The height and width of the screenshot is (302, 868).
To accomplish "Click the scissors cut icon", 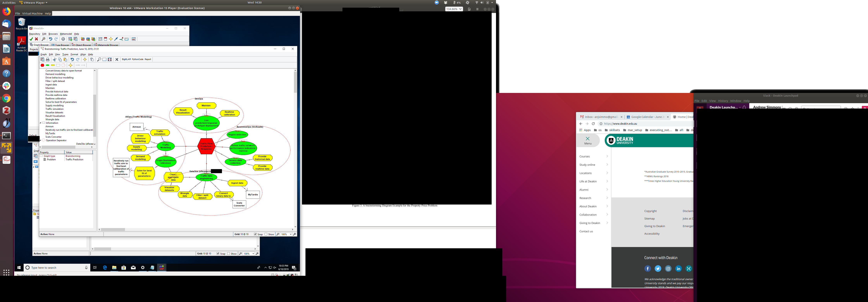I will pyautogui.click(x=55, y=60).
